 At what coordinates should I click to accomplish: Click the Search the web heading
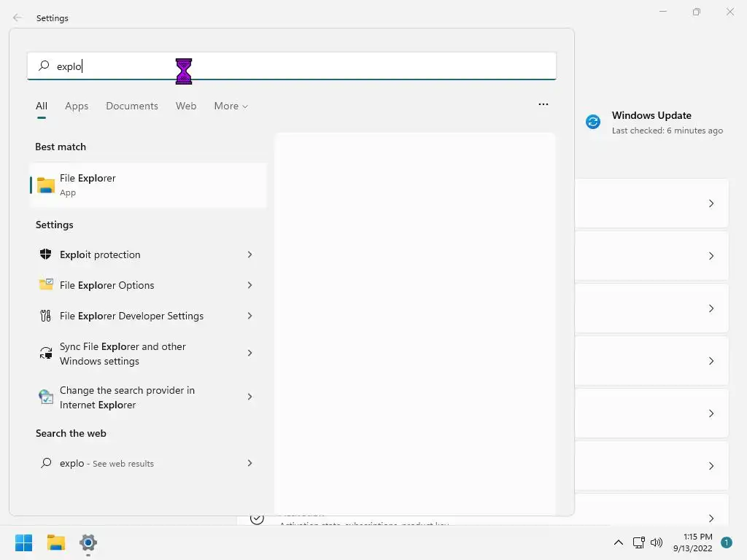71,433
